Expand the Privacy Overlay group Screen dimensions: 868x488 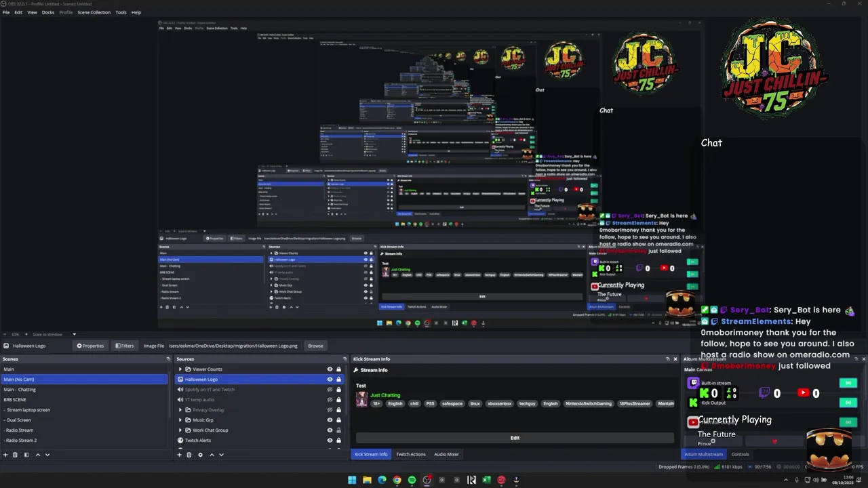click(x=180, y=410)
